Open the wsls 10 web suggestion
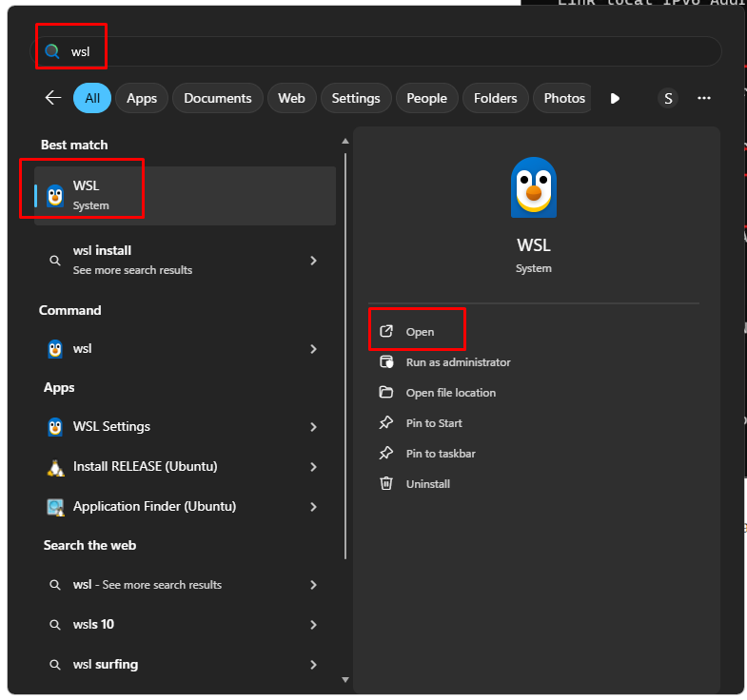Viewport: 747px width, 700px height. coord(185,624)
